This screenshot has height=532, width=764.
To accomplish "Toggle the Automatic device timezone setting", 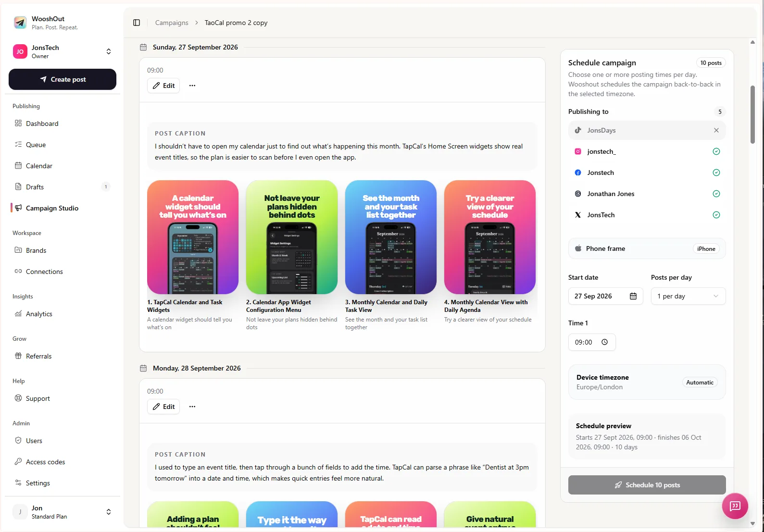I will tap(700, 383).
